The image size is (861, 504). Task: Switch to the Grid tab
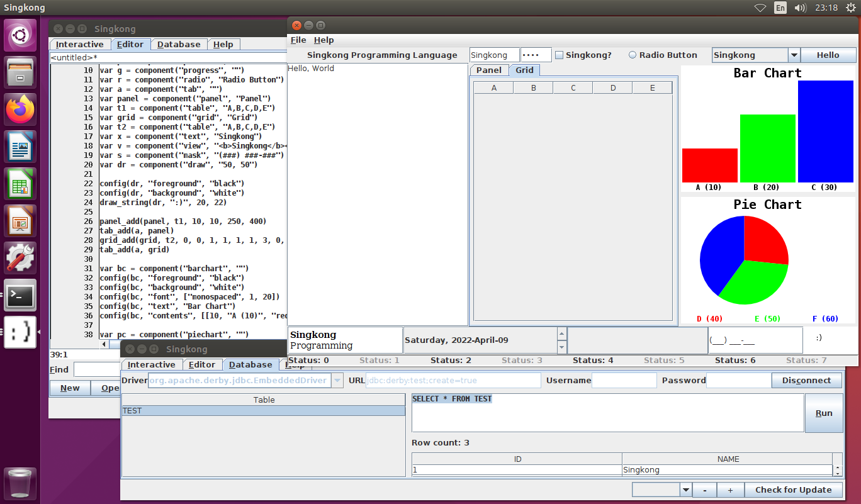(x=524, y=70)
